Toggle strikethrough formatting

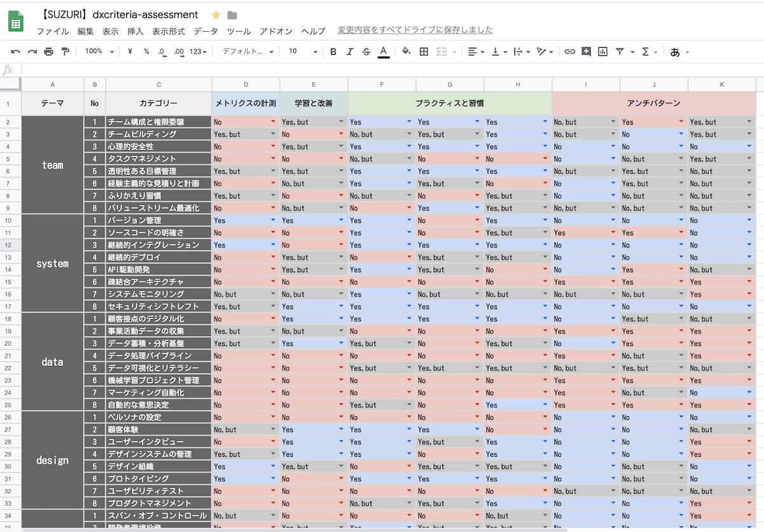(x=366, y=52)
